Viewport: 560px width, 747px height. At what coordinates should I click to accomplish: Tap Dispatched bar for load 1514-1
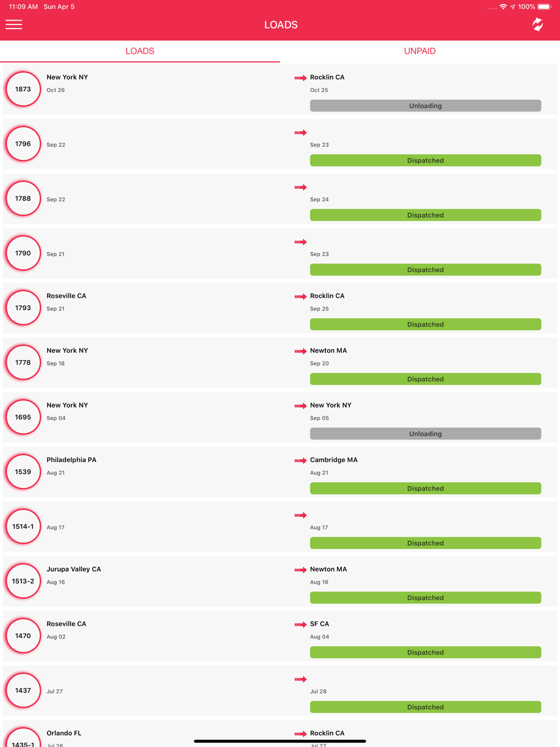(426, 543)
